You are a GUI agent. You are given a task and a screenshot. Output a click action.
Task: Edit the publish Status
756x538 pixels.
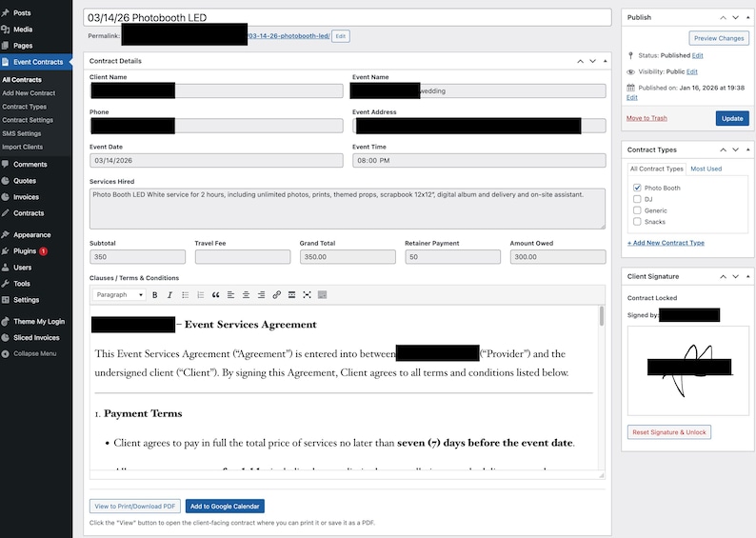(x=697, y=55)
